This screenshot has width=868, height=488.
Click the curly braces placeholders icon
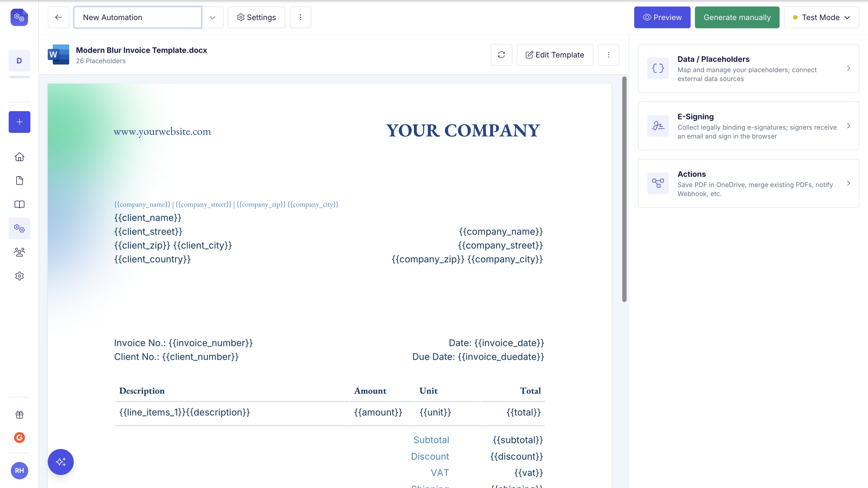[658, 68]
